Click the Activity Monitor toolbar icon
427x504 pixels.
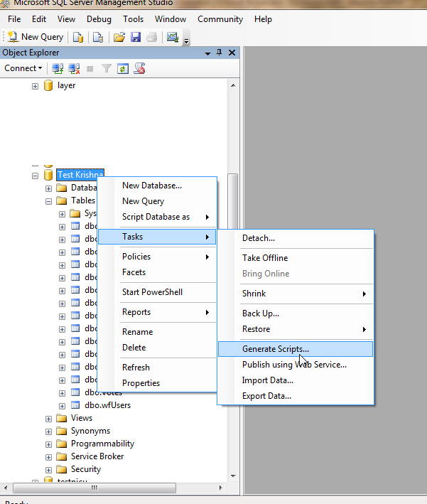point(173,37)
